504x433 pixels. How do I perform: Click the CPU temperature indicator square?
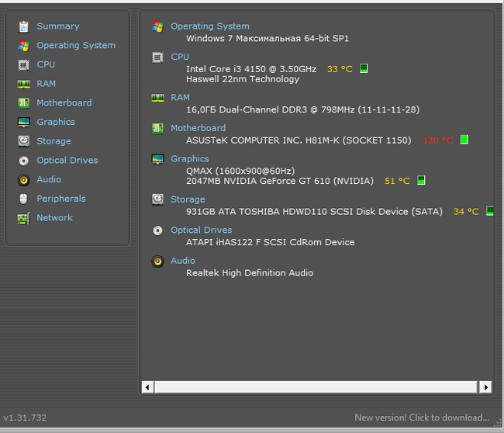click(364, 68)
